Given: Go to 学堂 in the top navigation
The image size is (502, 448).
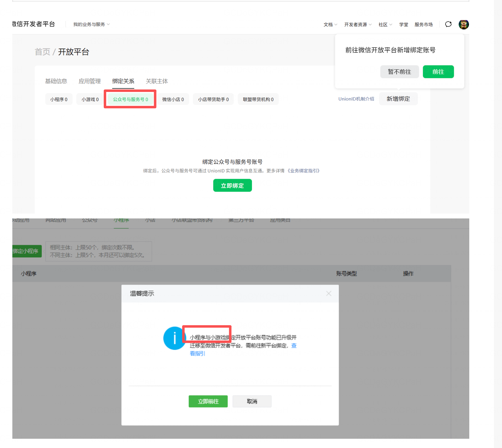Looking at the screenshot, I should [x=404, y=24].
